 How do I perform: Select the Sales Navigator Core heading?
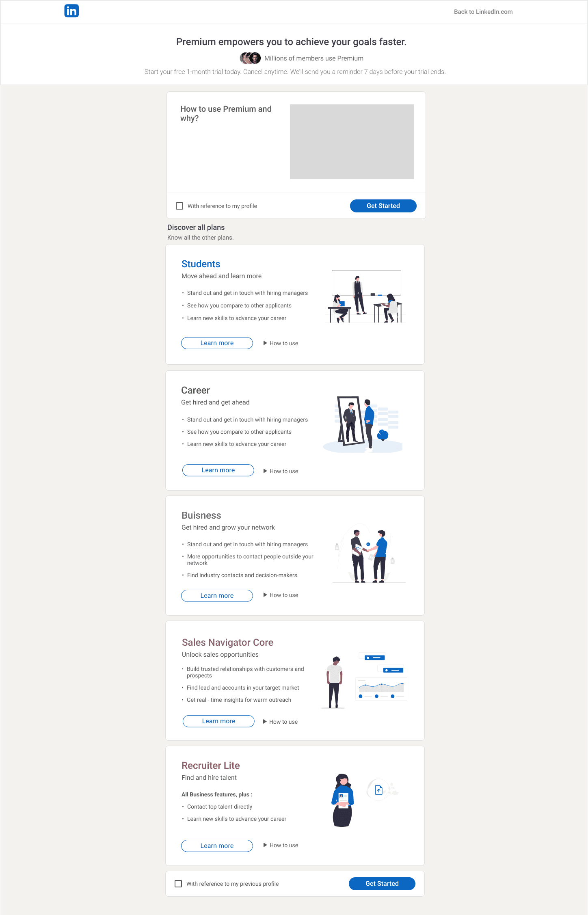click(x=227, y=642)
